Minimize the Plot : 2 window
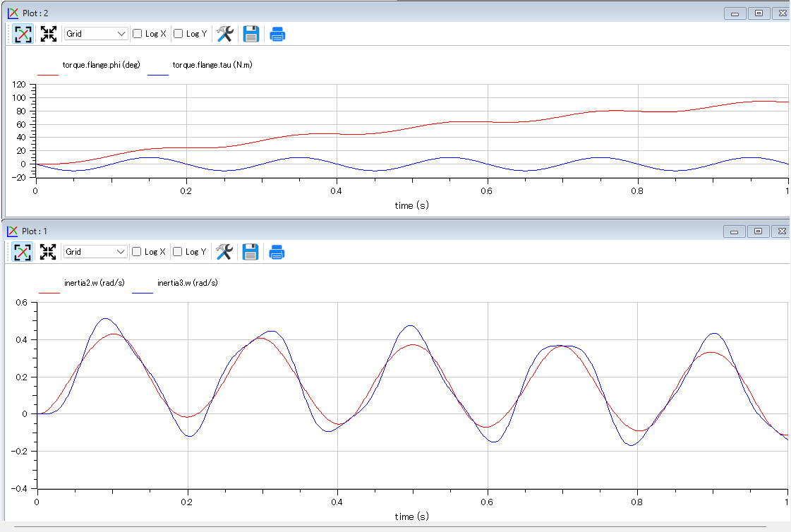 point(735,13)
